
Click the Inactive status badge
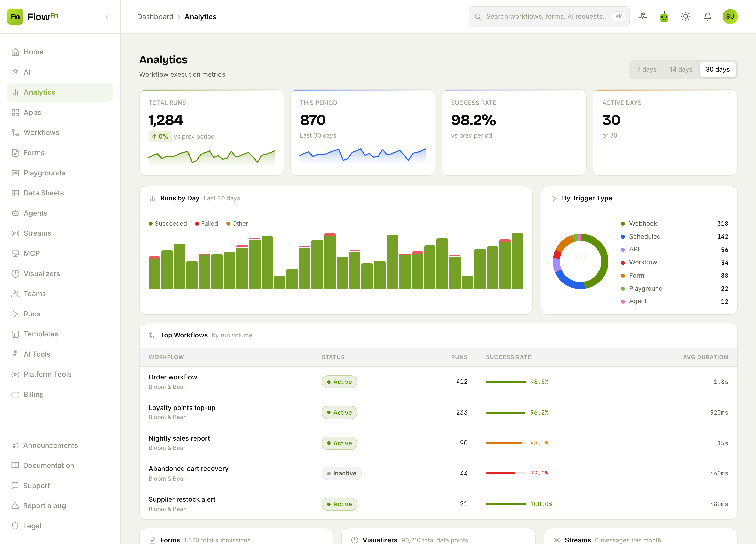341,473
